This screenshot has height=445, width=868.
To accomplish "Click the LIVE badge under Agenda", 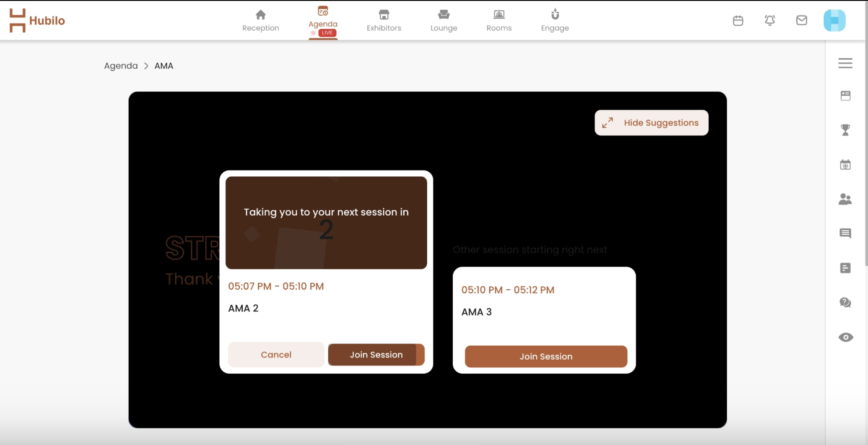I will tap(327, 33).
